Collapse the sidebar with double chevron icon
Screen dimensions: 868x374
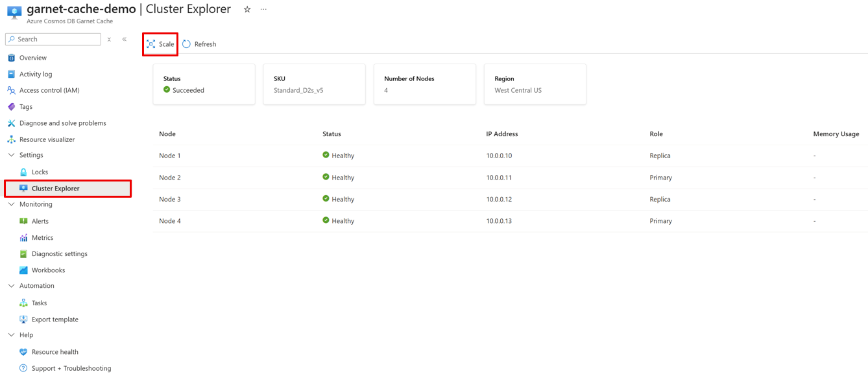point(125,40)
